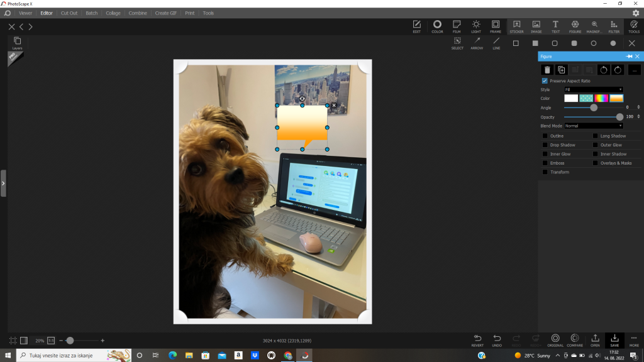Open the MAGNIF. magnifier tool
The height and width of the screenshot is (362, 644).
pyautogui.click(x=594, y=26)
